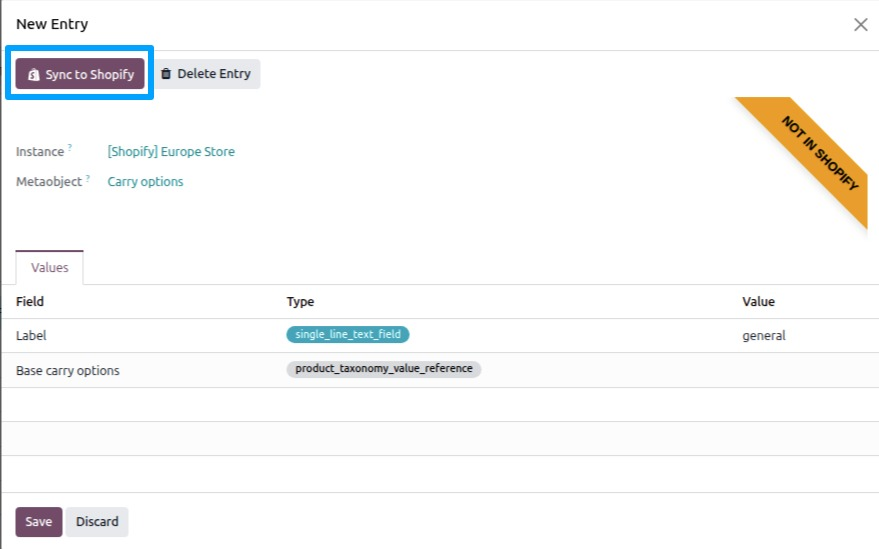879x549 pixels.
Task: Click the Type column header
Action: pos(300,302)
